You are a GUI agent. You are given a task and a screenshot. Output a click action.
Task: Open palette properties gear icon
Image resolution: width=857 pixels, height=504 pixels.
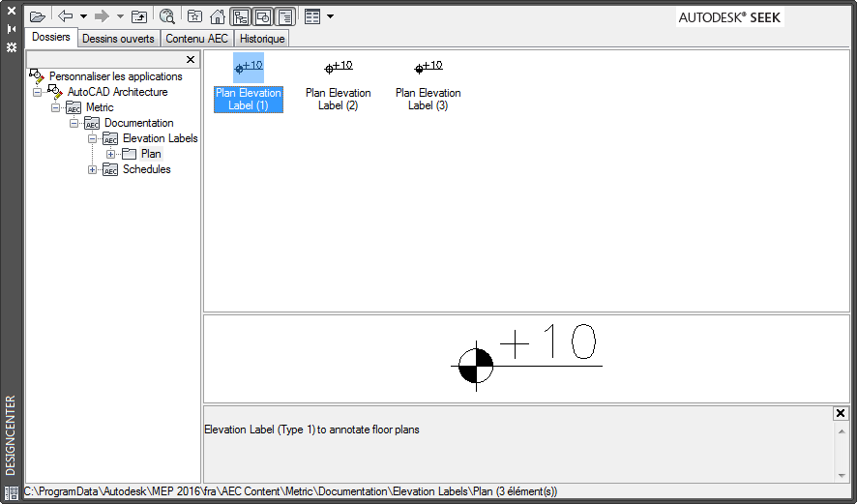click(x=11, y=47)
